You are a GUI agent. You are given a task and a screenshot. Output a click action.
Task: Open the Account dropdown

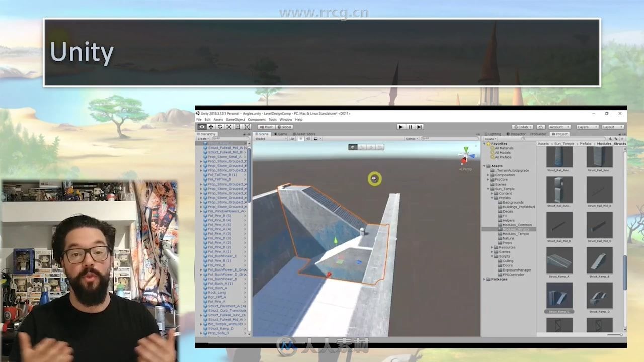point(559,127)
